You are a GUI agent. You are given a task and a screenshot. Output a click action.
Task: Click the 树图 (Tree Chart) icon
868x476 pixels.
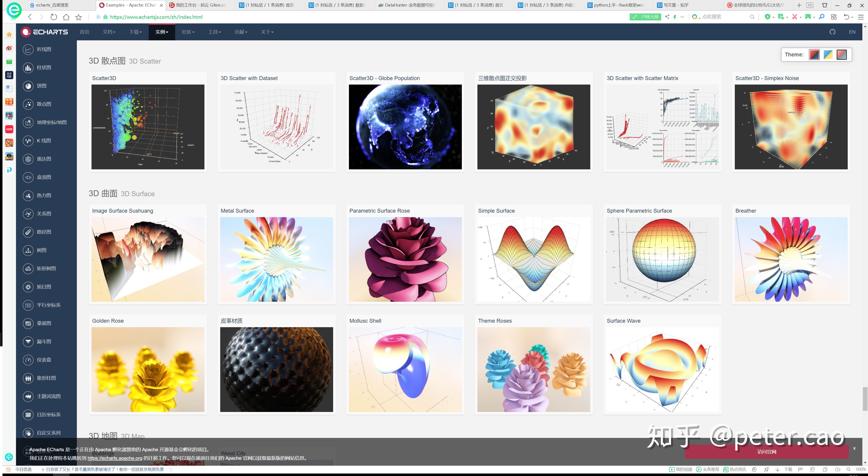28,250
